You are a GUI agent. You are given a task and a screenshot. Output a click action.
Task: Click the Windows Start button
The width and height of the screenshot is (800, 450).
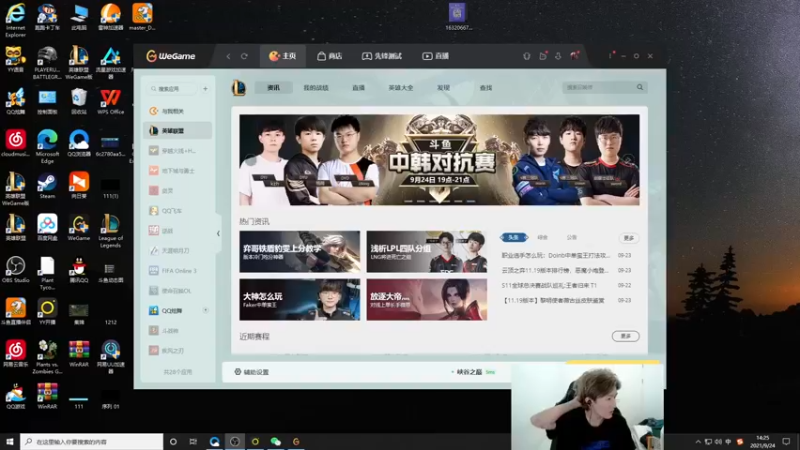click(10, 441)
